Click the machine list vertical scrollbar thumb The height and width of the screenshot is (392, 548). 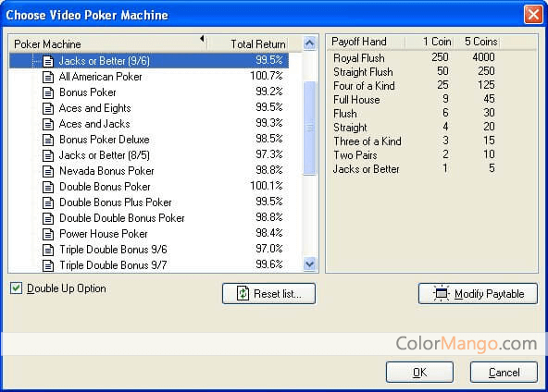click(309, 128)
